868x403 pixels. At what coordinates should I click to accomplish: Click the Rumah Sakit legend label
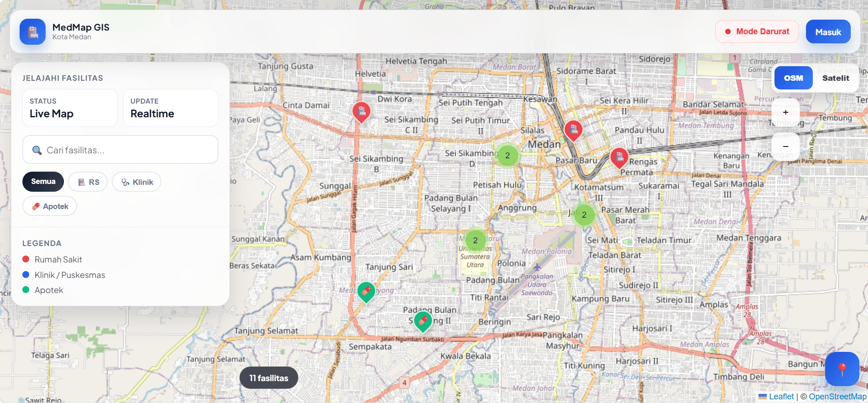(x=58, y=259)
